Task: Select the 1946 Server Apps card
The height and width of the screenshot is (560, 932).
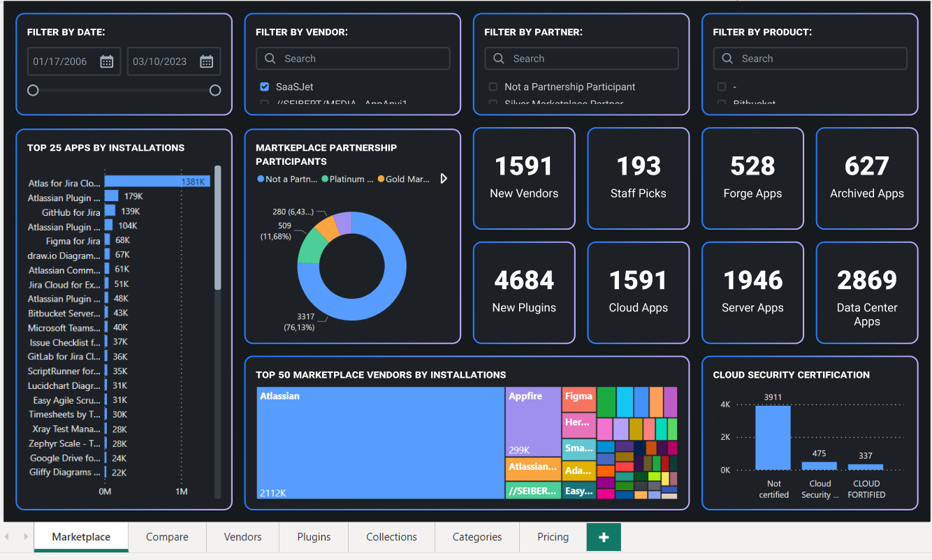Action: click(x=752, y=293)
